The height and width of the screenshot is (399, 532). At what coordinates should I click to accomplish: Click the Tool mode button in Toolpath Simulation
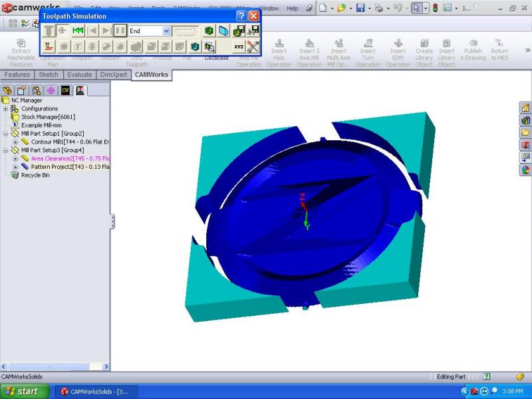point(49,31)
